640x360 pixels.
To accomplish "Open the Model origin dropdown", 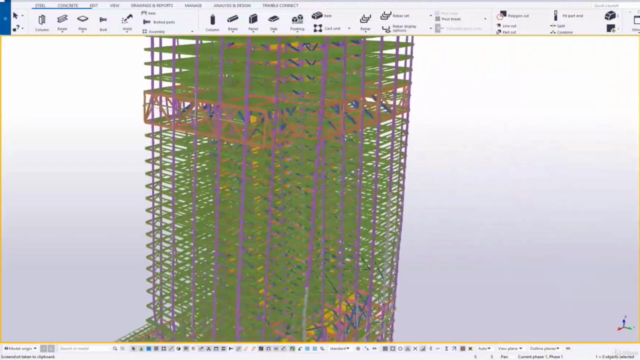I will tap(20, 349).
